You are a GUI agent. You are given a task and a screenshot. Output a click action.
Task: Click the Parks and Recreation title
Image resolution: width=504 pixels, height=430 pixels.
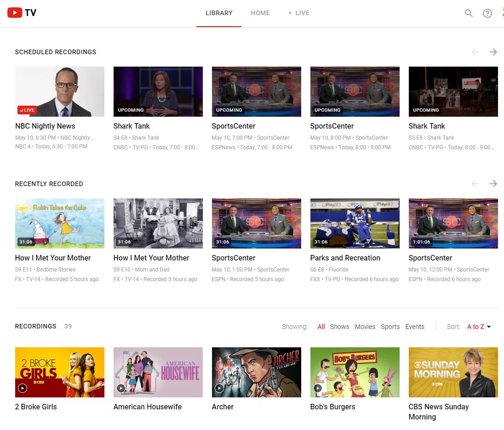pyautogui.click(x=345, y=258)
